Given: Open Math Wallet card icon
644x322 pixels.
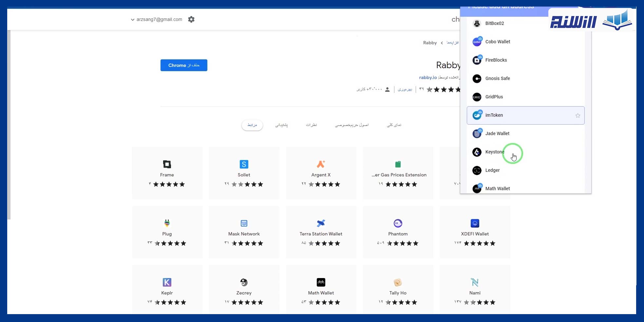Looking at the screenshot, I should tap(321, 282).
